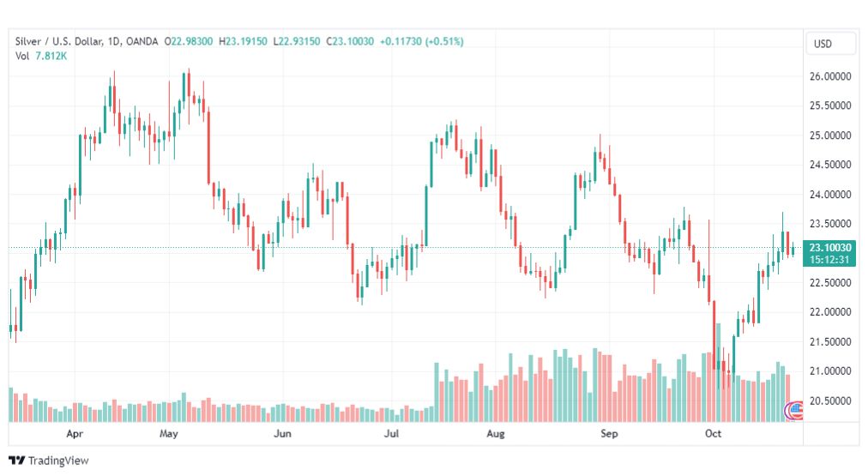Click the current price label 23.10030
Image resolution: width=868 pixels, height=476 pixels.
(x=829, y=247)
